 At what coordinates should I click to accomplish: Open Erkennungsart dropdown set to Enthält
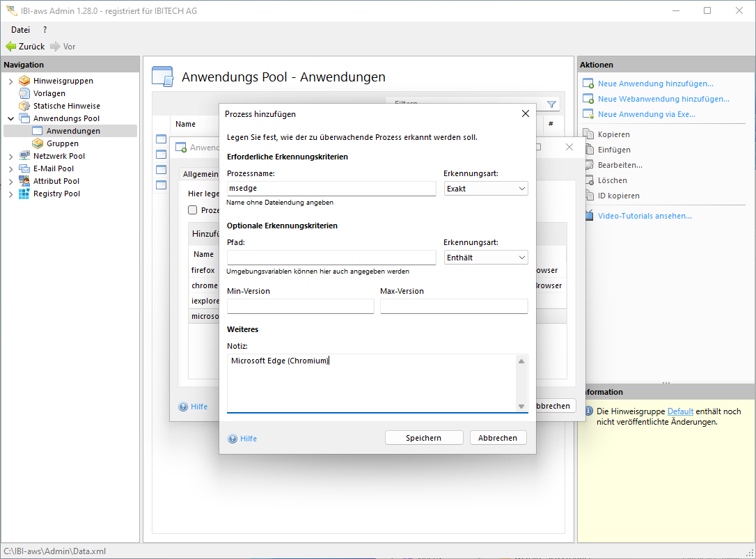(x=485, y=258)
